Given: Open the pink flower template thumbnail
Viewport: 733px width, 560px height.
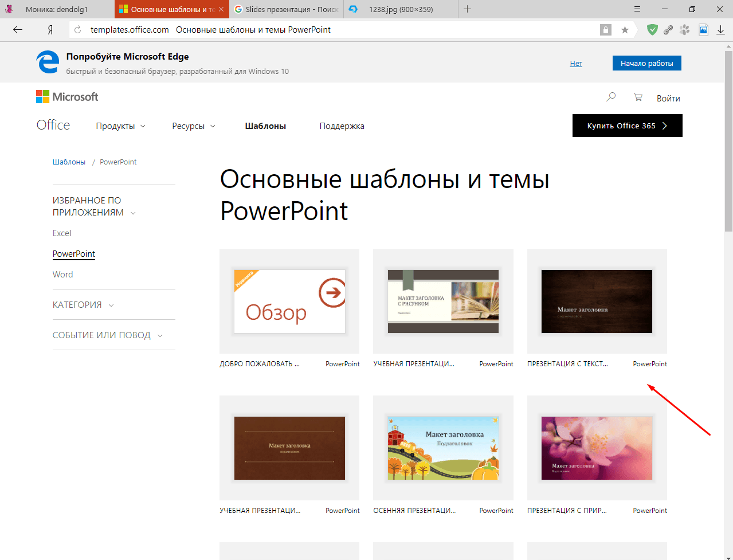Looking at the screenshot, I should click(597, 448).
